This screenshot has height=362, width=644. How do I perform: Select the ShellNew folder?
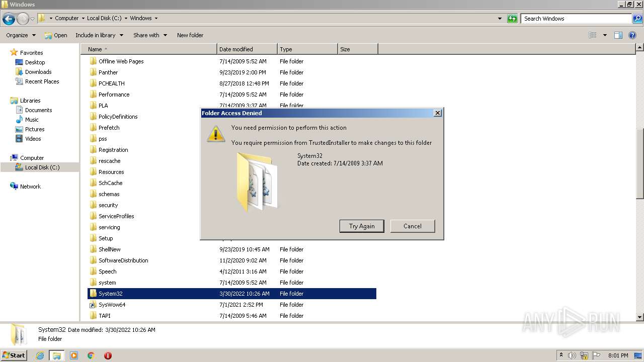(110, 249)
